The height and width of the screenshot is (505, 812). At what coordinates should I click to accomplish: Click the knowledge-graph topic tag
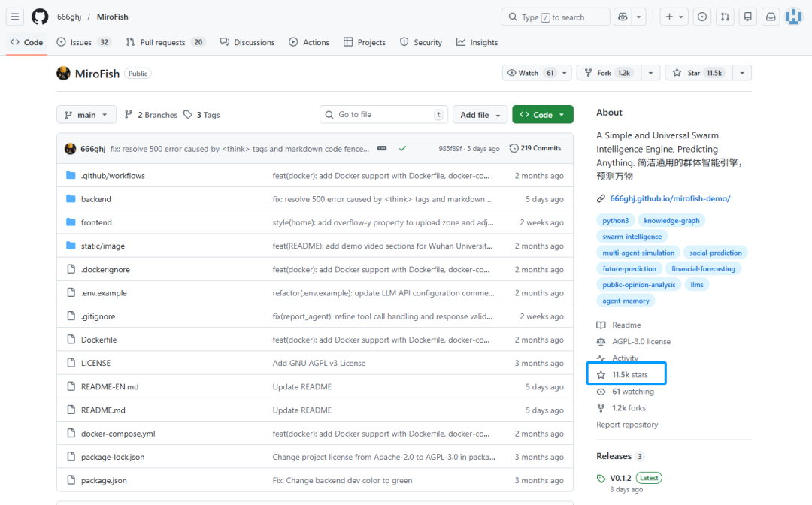(671, 221)
